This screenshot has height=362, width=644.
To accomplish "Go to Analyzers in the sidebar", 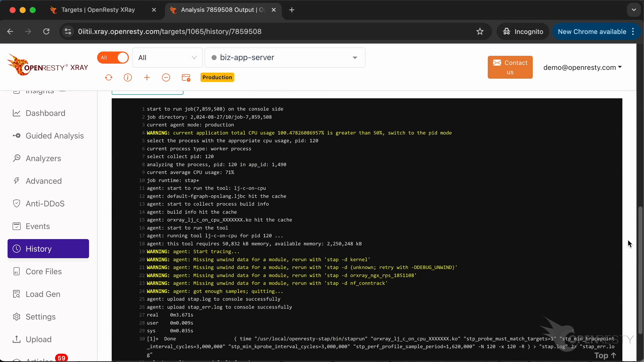I will (43, 158).
